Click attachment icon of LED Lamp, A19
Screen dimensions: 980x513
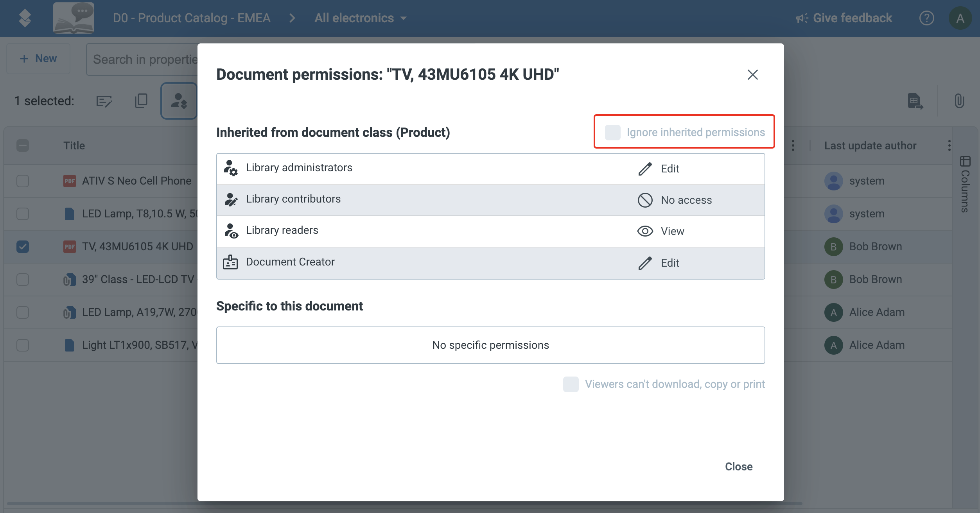point(70,312)
